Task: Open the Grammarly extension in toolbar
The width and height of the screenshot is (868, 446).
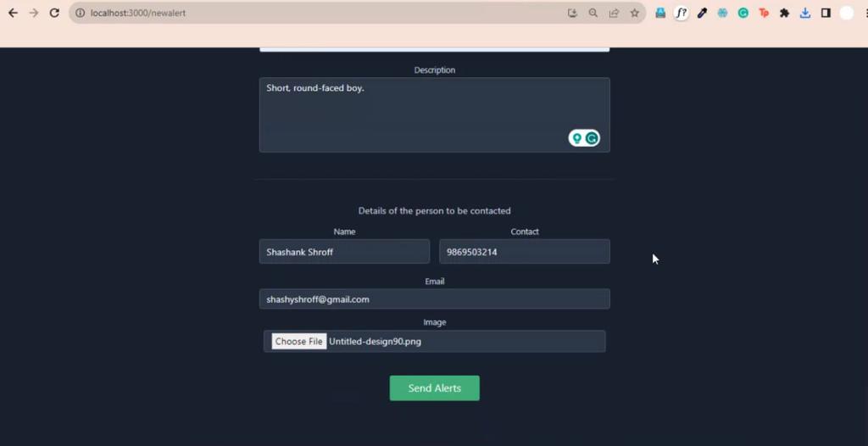Action: point(743,13)
